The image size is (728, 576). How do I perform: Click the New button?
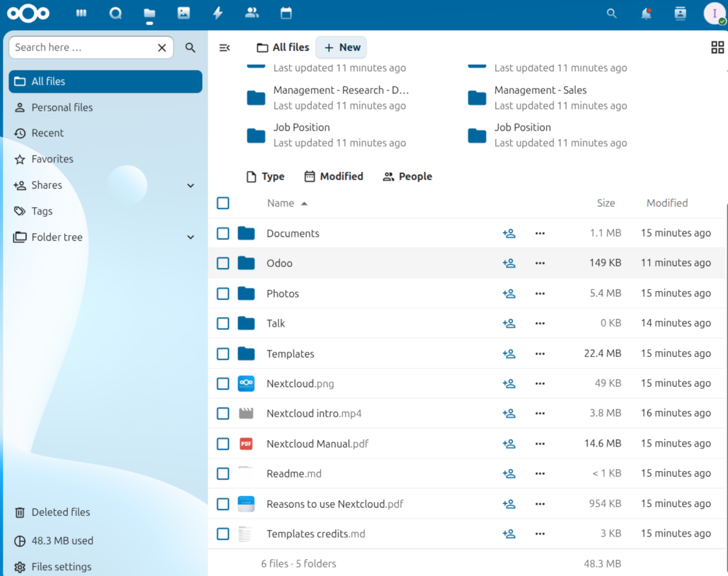pos(341,47)
